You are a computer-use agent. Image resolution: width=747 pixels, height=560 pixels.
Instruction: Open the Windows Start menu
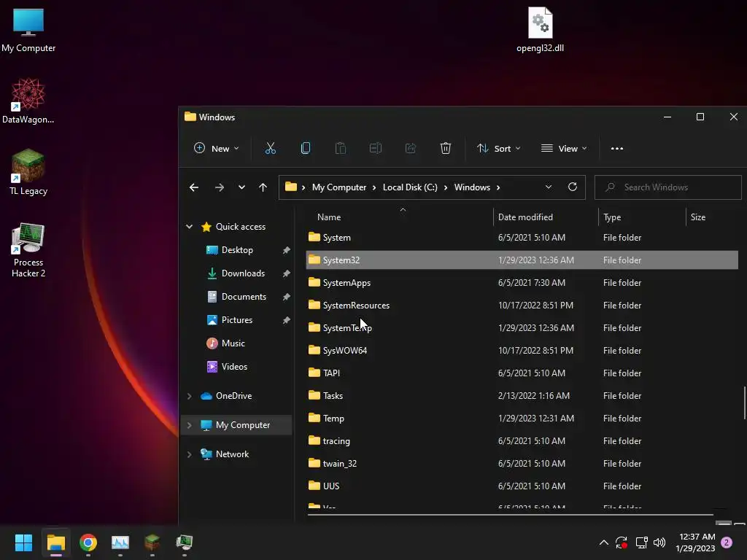point(23,542)
